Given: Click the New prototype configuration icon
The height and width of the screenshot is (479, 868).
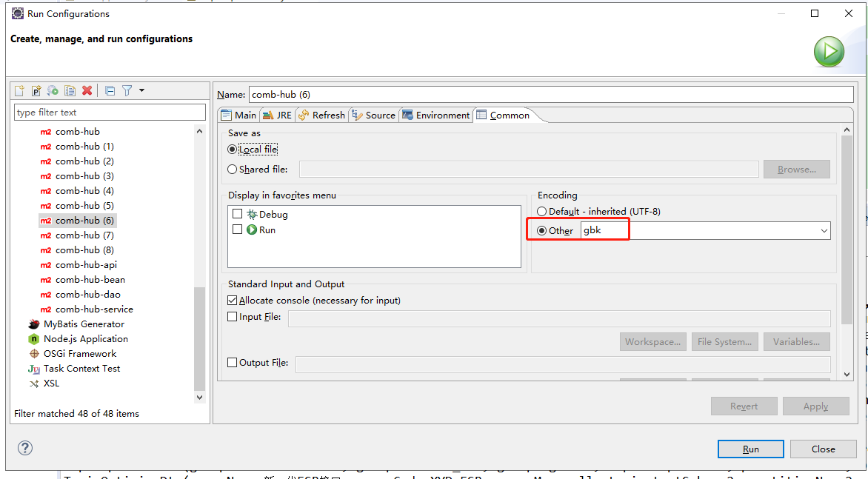Looking at the screenshot, I should (36, 90).
